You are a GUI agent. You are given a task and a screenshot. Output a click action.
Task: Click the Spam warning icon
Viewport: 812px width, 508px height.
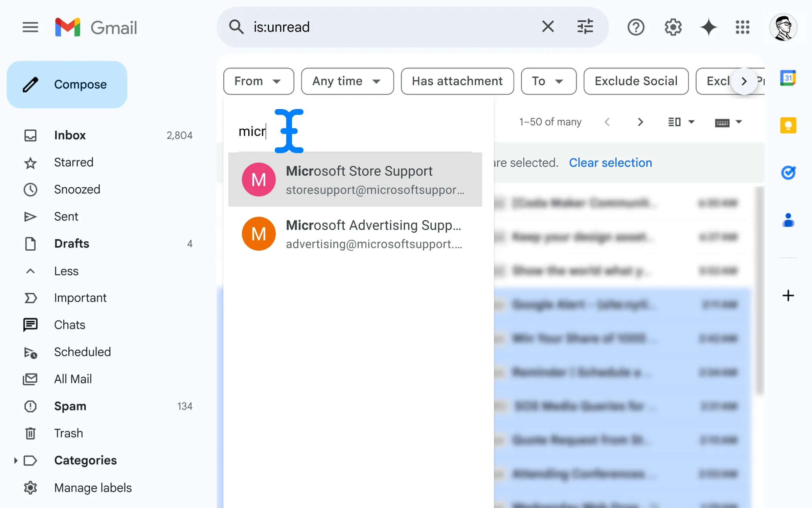point(30,406)
